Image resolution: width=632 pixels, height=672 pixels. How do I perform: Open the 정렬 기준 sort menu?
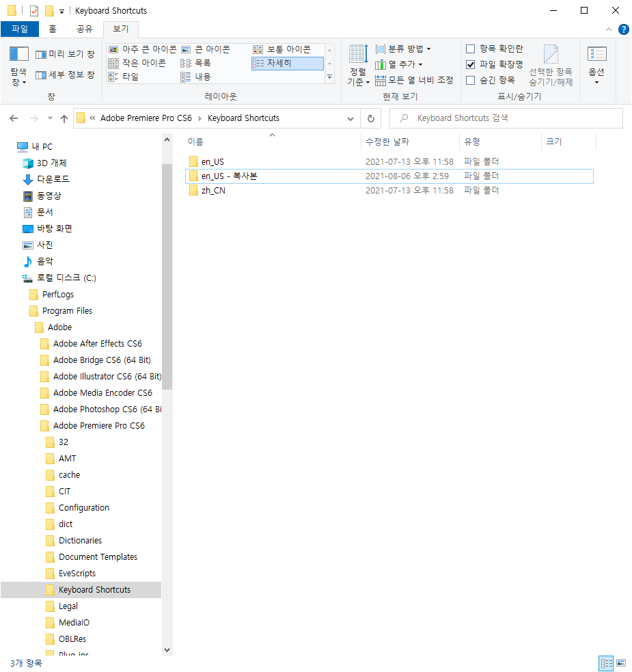(x=358, y=66)
